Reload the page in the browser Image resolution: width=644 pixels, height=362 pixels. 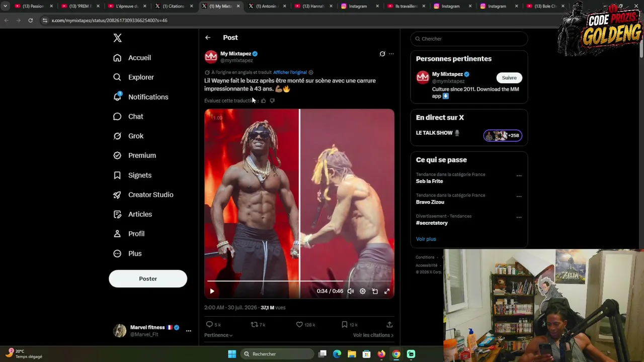[x=31, y=21]
